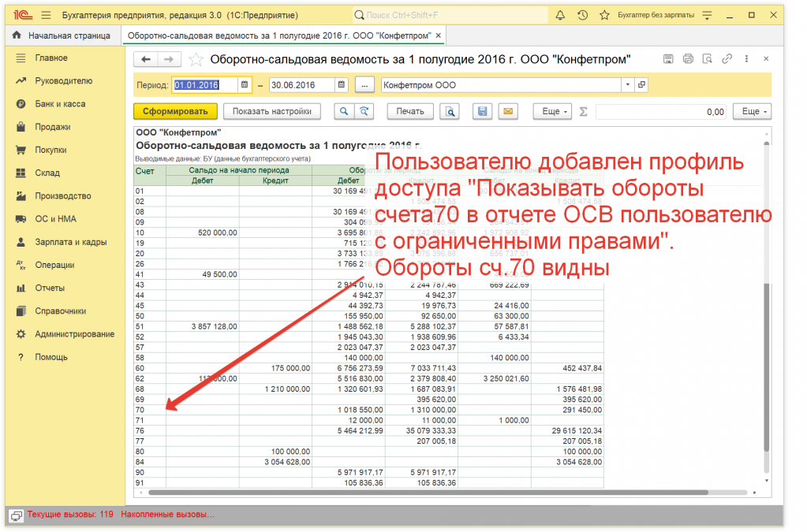The image size is (807, 532).
Task: Close the report form with the X
Action: 766,59
